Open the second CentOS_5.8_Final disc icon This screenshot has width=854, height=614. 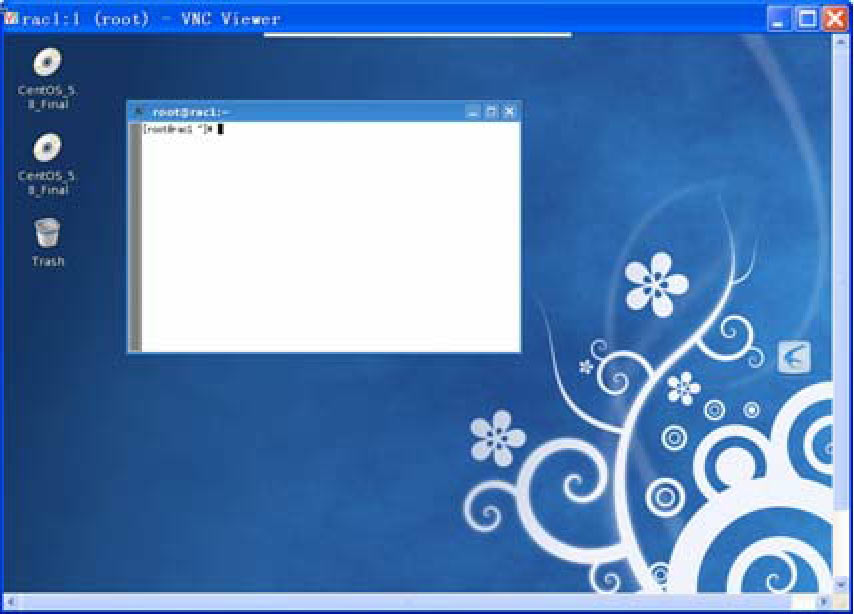(47, 148)
